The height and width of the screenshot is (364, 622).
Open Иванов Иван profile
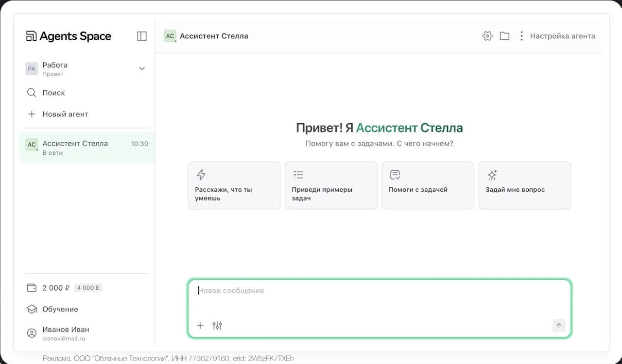(x=66, y=330)
